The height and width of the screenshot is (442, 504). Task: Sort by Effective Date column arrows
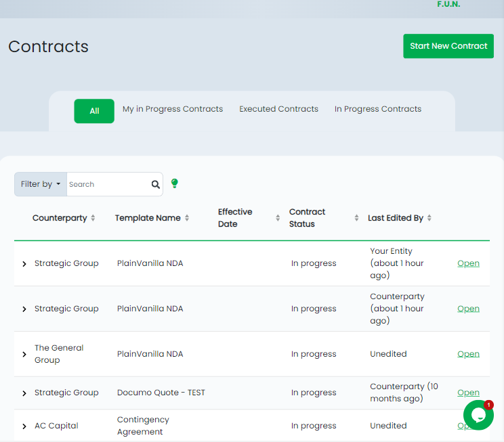pyautogui.click(x=278, y=218)
